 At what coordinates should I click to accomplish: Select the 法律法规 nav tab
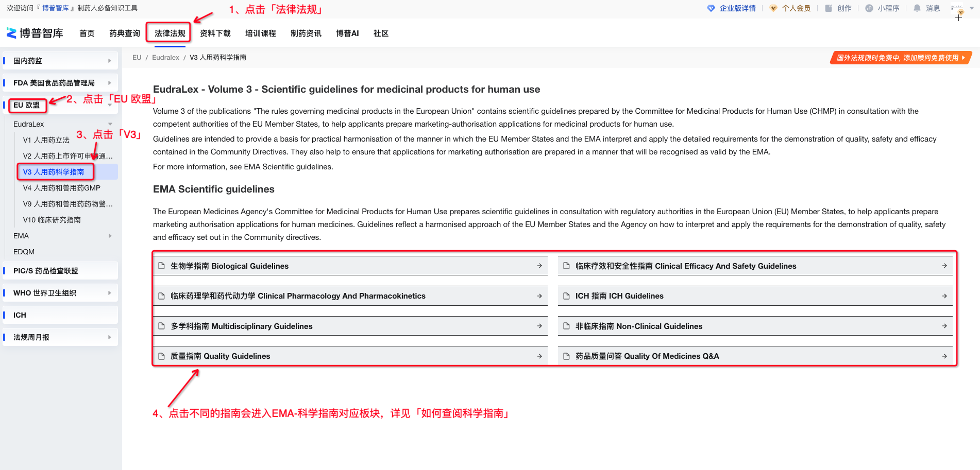click(x=170, y=33)
